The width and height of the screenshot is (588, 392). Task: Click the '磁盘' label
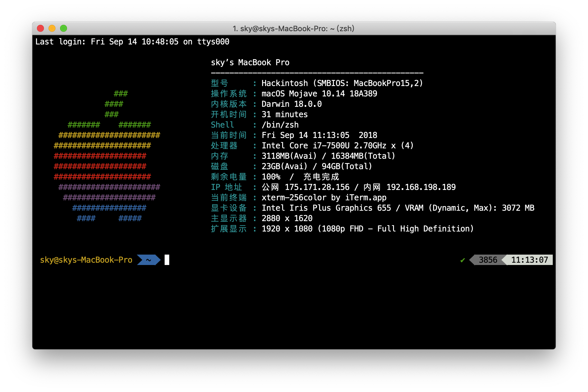(x=219, y=167)
